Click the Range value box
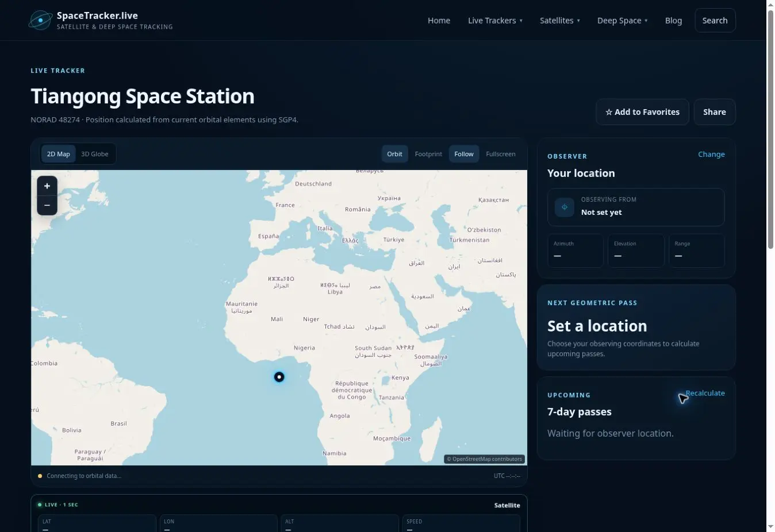 coord(697,250)
